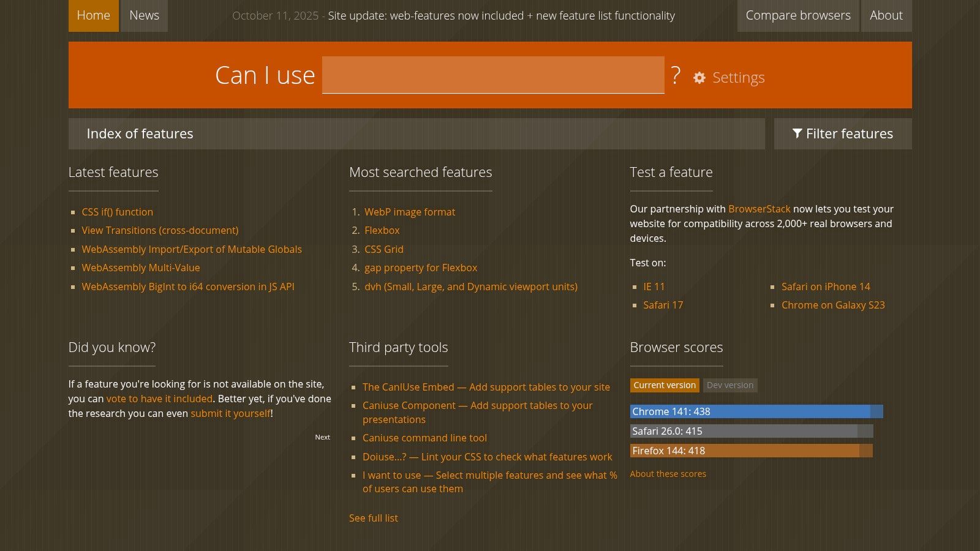This screenshot has height=551, width=980.
Task: Open the CSS Grid feature link
Action: pyautogui.click(x=384, y=249)
